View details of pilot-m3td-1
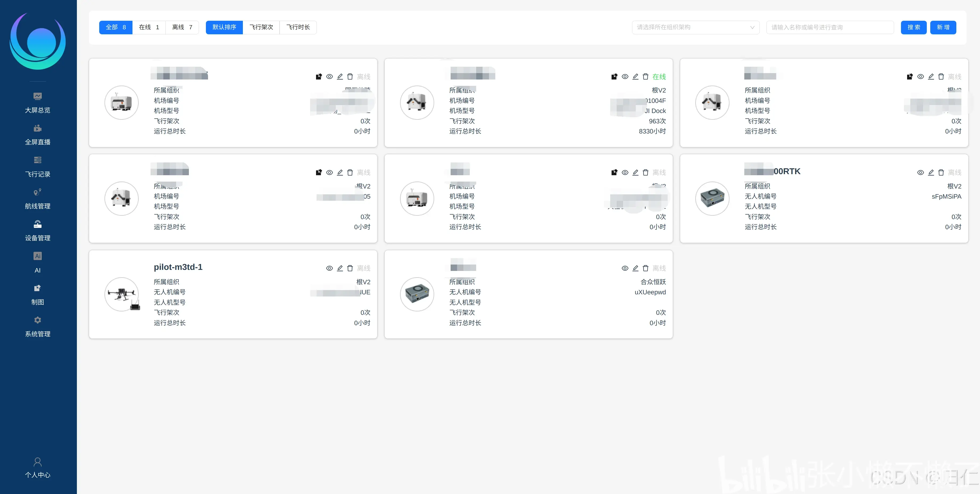The image size is (980, 494). pyautogui.click(x=329, y=268)
